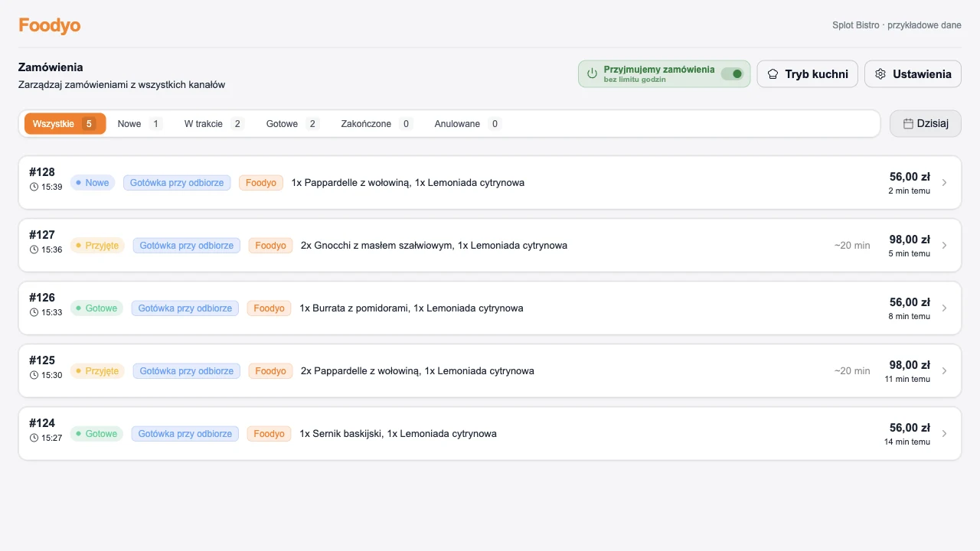The height and width of the screenshot is (551, 980).
Task: Switch to the Zakończone tab
Action: 377,123
